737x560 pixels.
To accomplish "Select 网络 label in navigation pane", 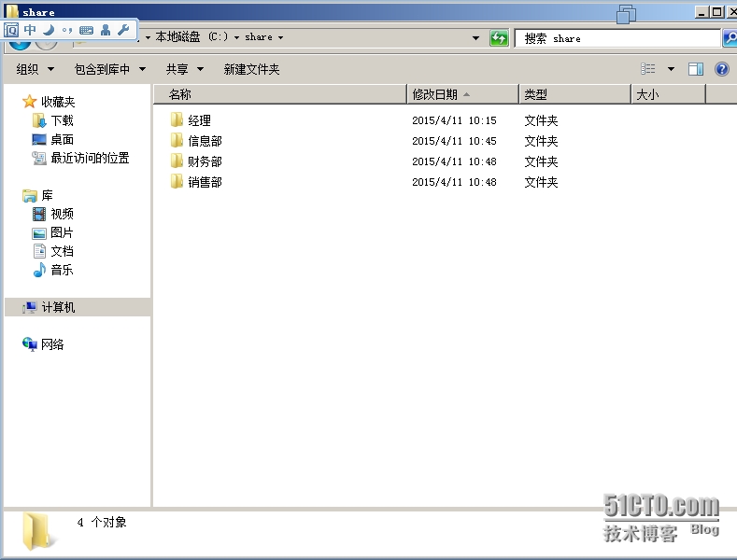I will pos(52,344).
